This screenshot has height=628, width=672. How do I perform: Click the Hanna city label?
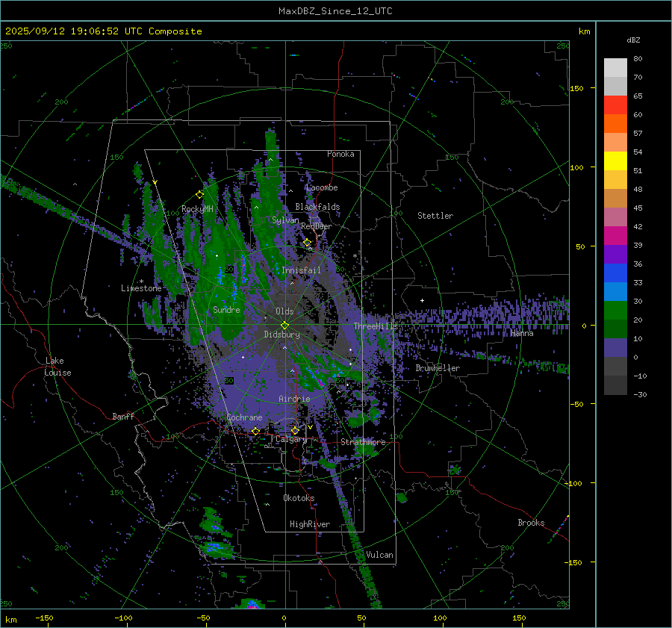[522, 333]
